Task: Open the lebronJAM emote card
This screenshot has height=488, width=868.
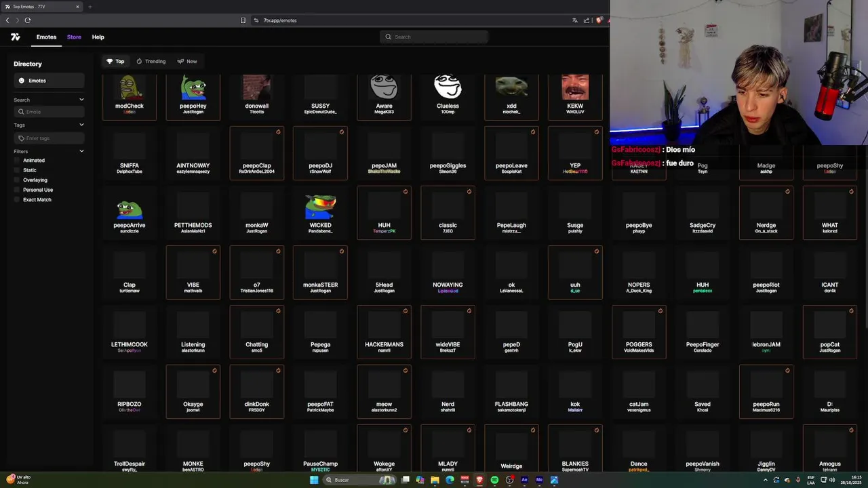Action: [x=766, y=332]
